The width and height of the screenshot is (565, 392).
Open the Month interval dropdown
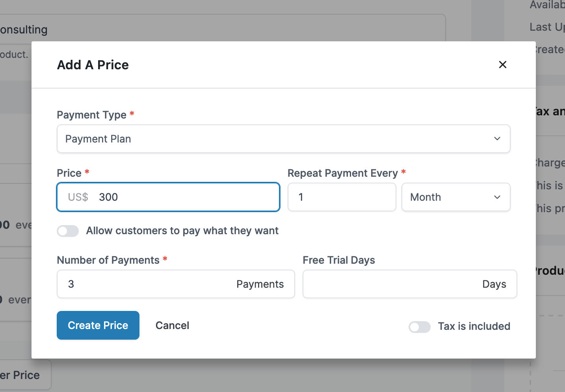coord(456,197)
